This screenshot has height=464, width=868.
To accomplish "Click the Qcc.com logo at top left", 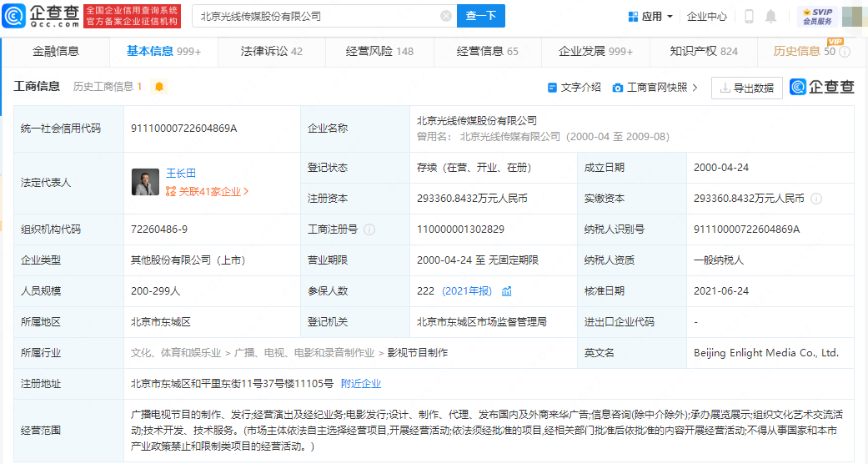I will tap(41, 16).
